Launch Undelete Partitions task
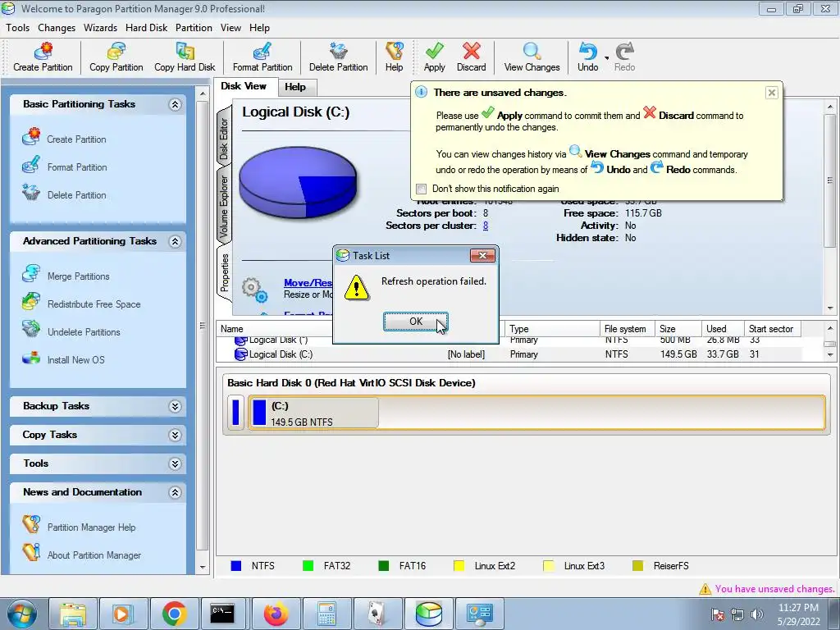The height and width of the screenshot is (630, 840). [84, 332]
